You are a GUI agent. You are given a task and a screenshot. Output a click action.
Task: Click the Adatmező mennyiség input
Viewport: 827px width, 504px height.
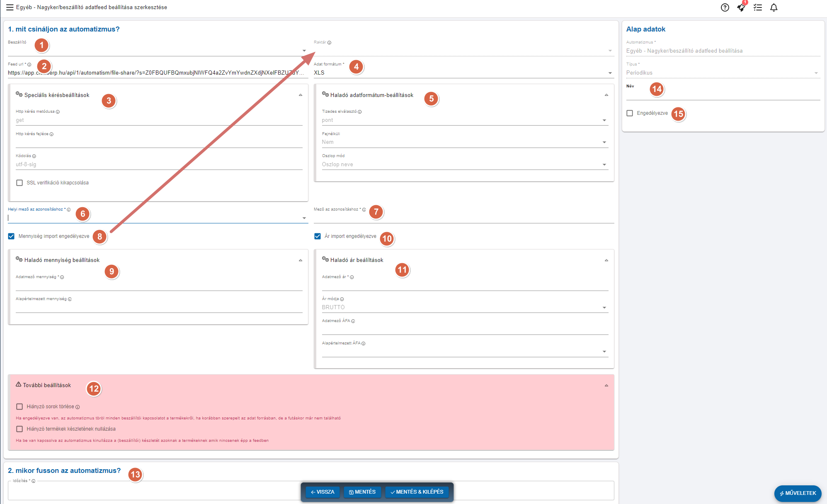159,286
